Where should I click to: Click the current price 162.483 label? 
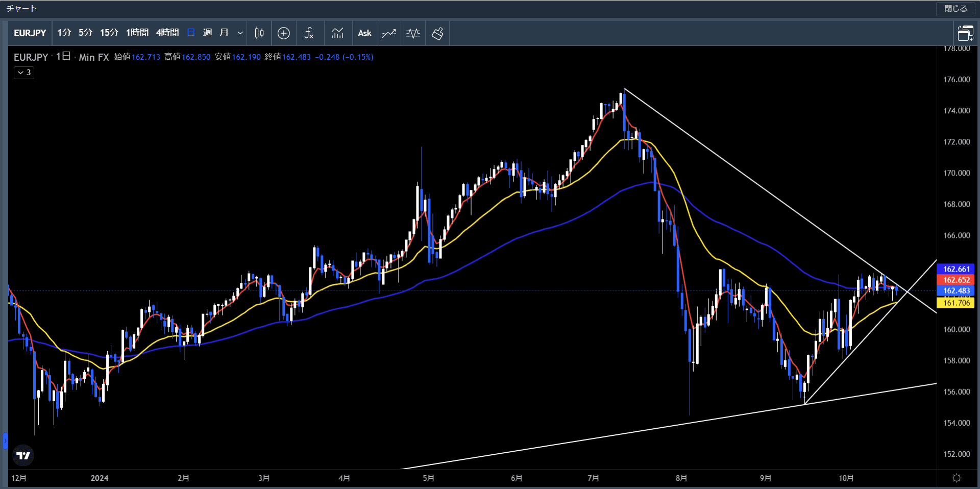coord(956,290)
